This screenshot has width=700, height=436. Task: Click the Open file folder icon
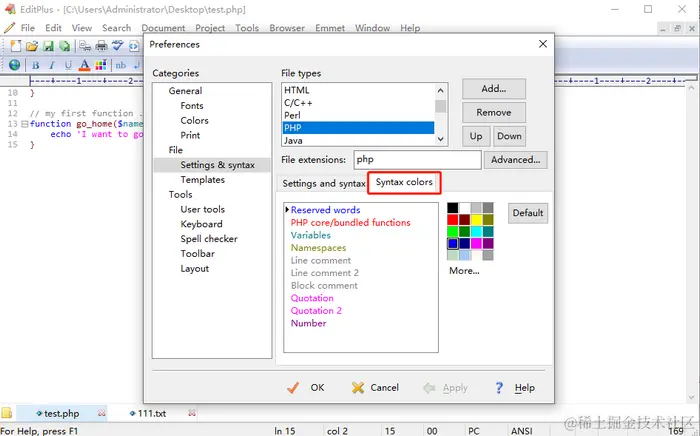(x=32, y=46)
